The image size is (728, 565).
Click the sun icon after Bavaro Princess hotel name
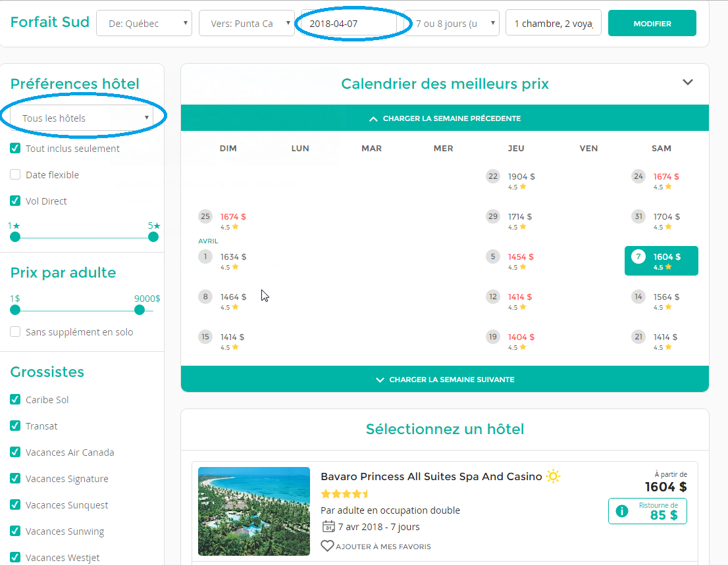pyautogui.click(x=553, y=476)
